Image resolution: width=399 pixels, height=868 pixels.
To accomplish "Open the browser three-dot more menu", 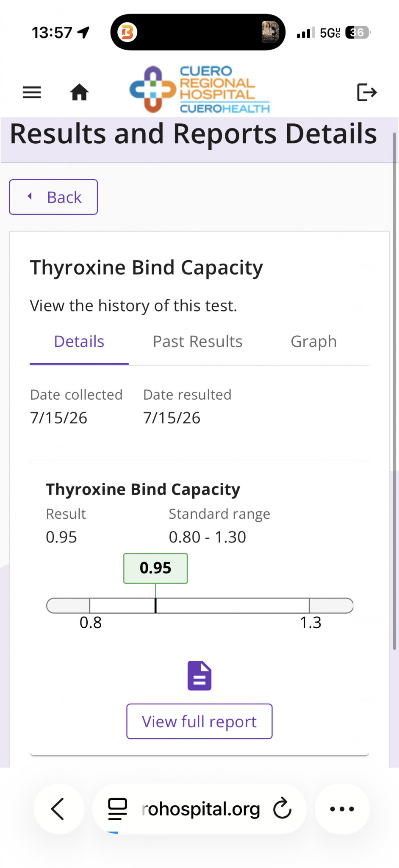I will pos(342,809).
